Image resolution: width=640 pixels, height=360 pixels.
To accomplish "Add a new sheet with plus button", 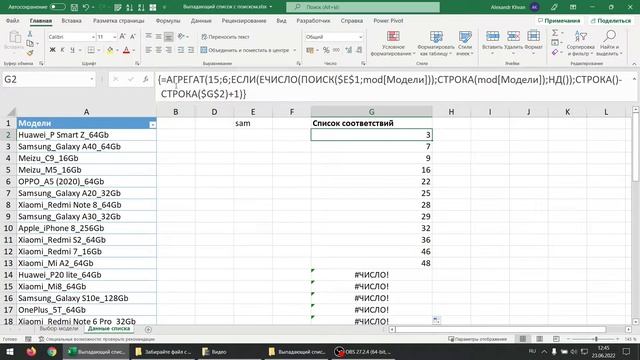I will [x=148, y=329].
